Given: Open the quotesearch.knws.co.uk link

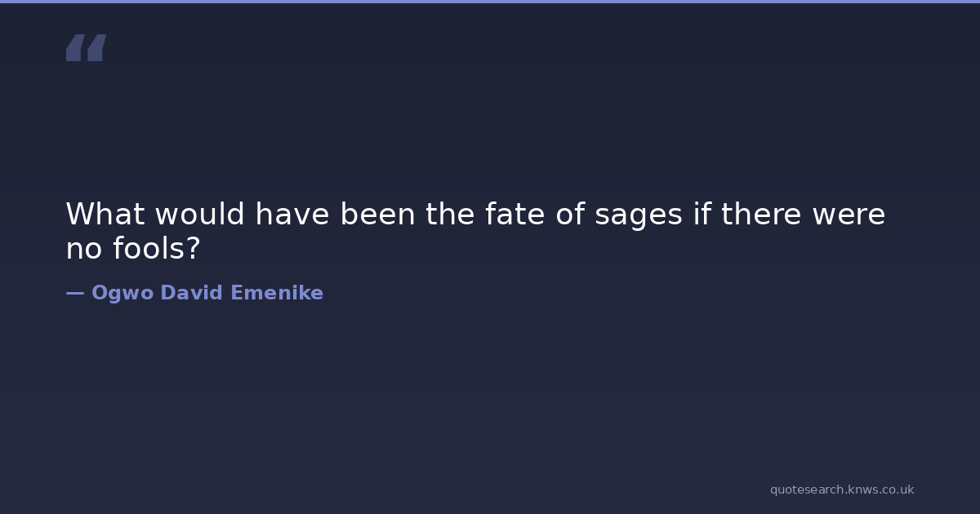Looking at the screenshot, I should click(x=841, y=490).
